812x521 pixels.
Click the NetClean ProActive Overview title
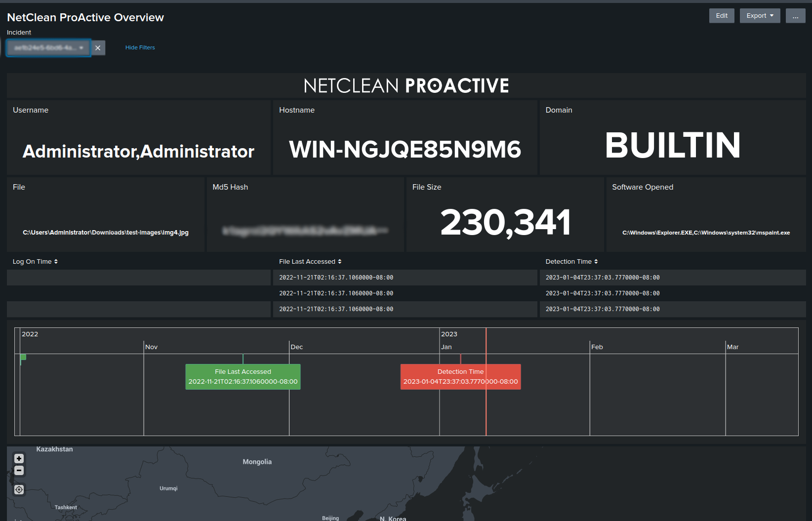(x=85, y=17)
